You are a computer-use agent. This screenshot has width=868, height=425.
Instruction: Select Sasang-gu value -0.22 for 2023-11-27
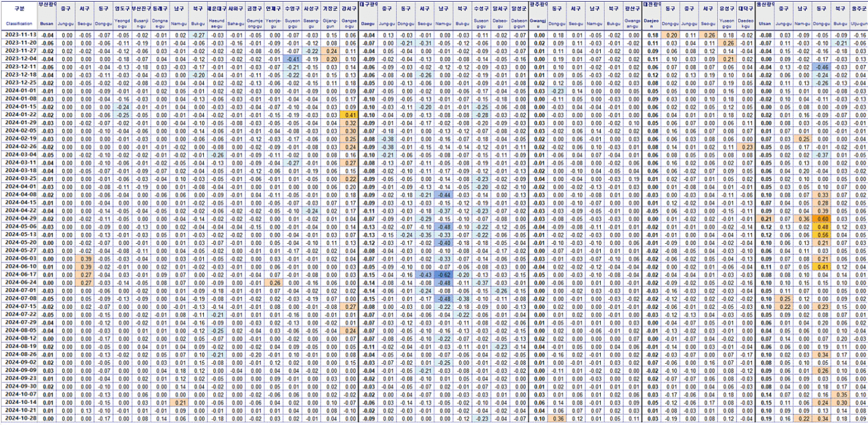pyautogui.click(x=312, y=50)
